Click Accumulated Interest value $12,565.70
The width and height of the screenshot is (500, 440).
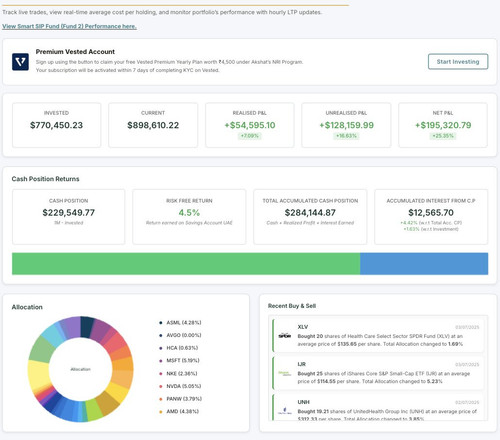tap(431, 213)
